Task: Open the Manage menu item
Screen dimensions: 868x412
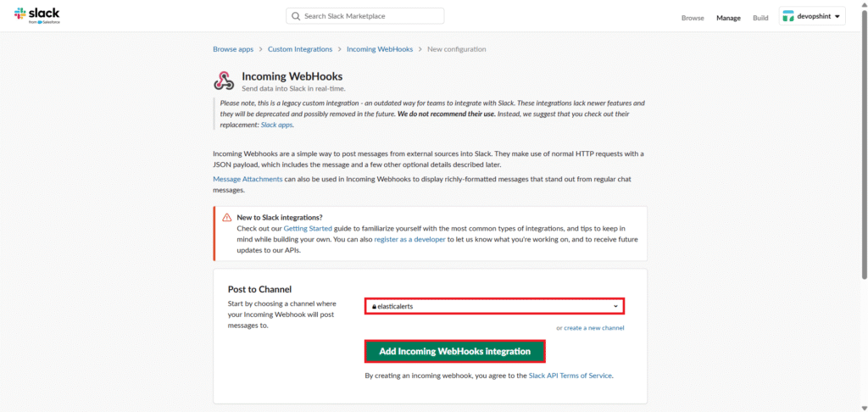Action: tap(728, 18)
